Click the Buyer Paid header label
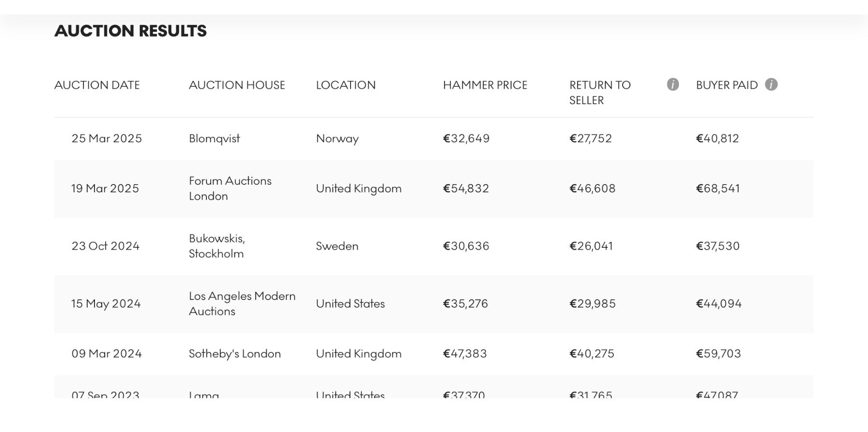This screenshot has width=868, height=432. (727, 85)
